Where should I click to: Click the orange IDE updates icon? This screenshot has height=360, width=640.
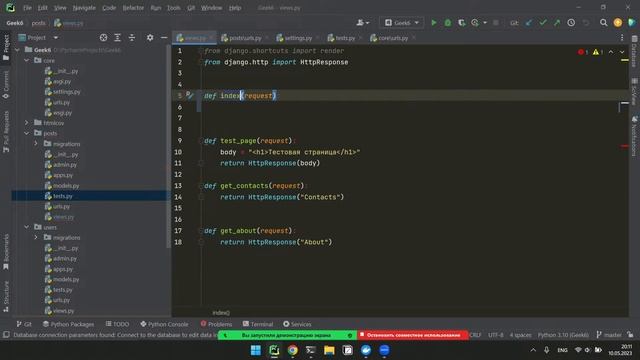tap(618, 23)
